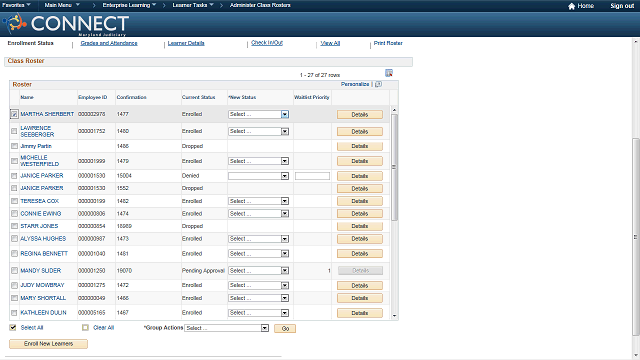
Task: Open Details for REGINA BENNETT
Action: click(360, 254)
